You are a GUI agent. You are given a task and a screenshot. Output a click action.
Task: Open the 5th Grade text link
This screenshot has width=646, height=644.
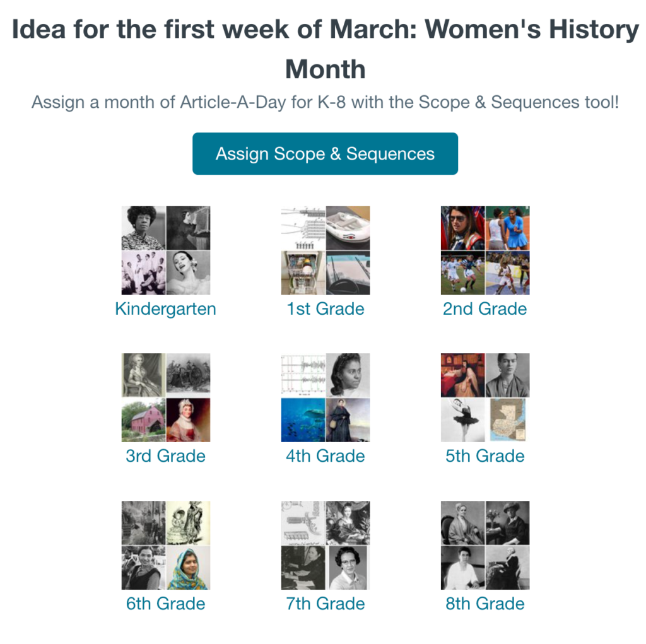484,456
